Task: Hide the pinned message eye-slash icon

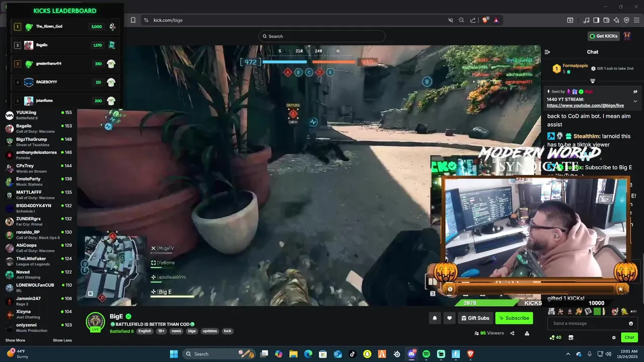Action: [x=635, y=92]
